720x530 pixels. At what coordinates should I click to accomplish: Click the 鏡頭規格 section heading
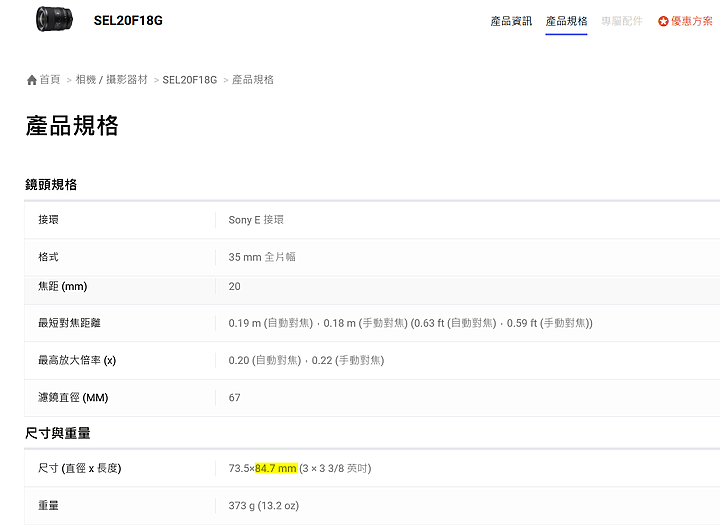51,185
